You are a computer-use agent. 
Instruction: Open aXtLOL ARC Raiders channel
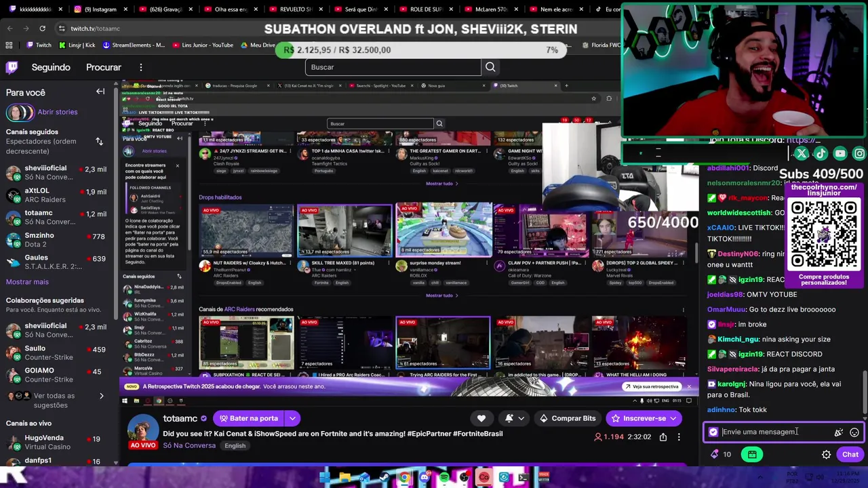point(57,195)
